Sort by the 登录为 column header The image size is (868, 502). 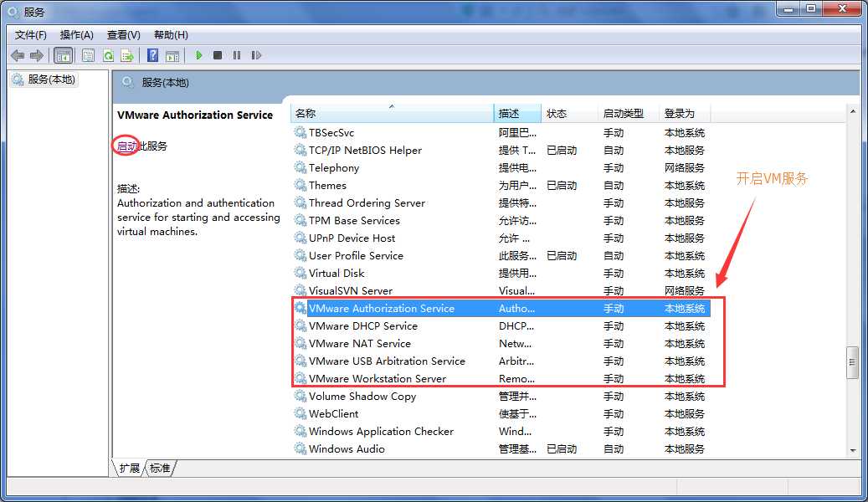(684, 114)
